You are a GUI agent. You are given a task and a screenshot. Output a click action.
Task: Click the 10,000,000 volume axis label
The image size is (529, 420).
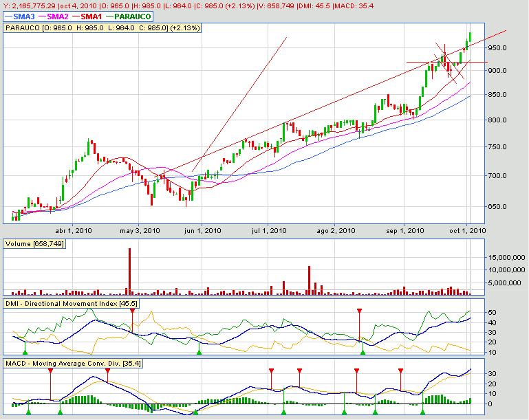pos(507,270)
